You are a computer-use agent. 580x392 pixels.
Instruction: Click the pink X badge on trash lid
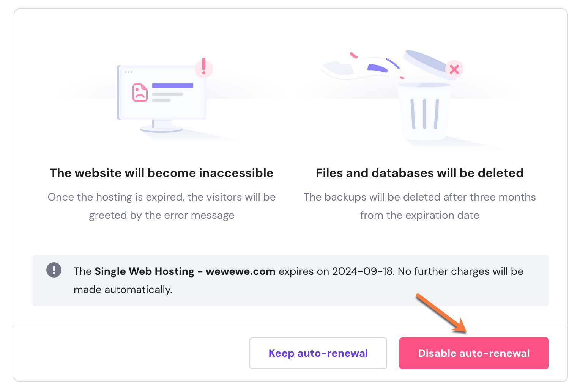pos(454,69)
